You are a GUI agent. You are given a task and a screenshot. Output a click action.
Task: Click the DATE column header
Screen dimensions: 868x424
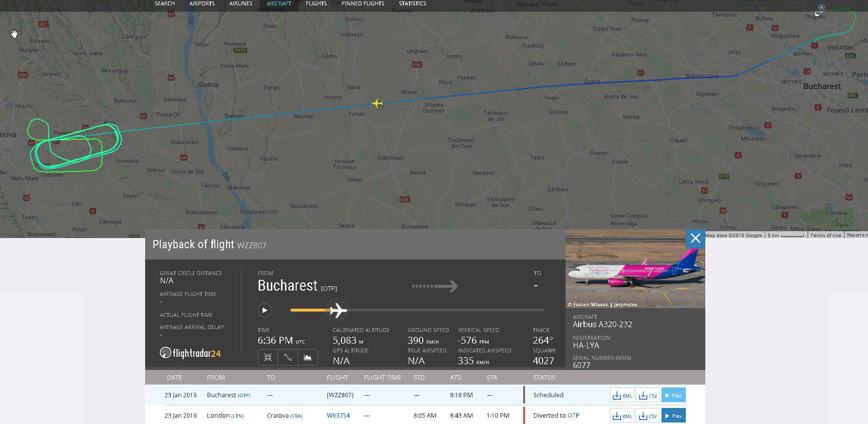click(x=174, y=378)
